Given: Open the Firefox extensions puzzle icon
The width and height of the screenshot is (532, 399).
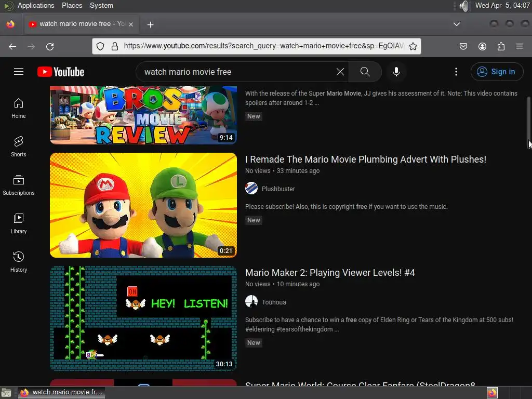Looking at the screenshot, I should [x=501, y=46].
